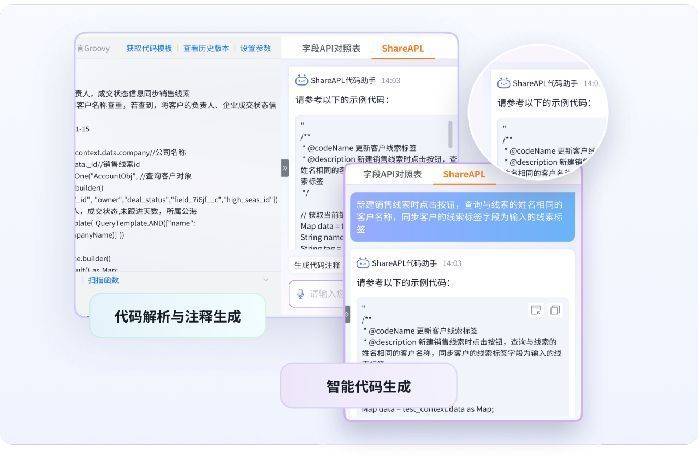This screenshot has width=700, height=463.
Task: Click the microphone icon in the input box
Action: tap(299, 293)
